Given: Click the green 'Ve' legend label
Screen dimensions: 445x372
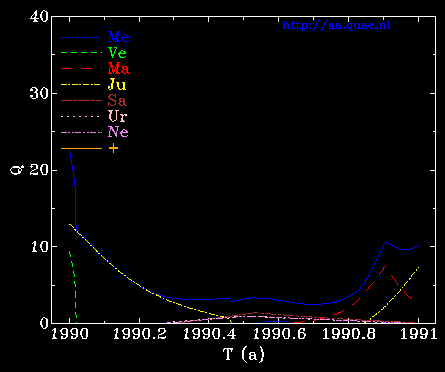Looking at the screenshot, I should point(117,53).
